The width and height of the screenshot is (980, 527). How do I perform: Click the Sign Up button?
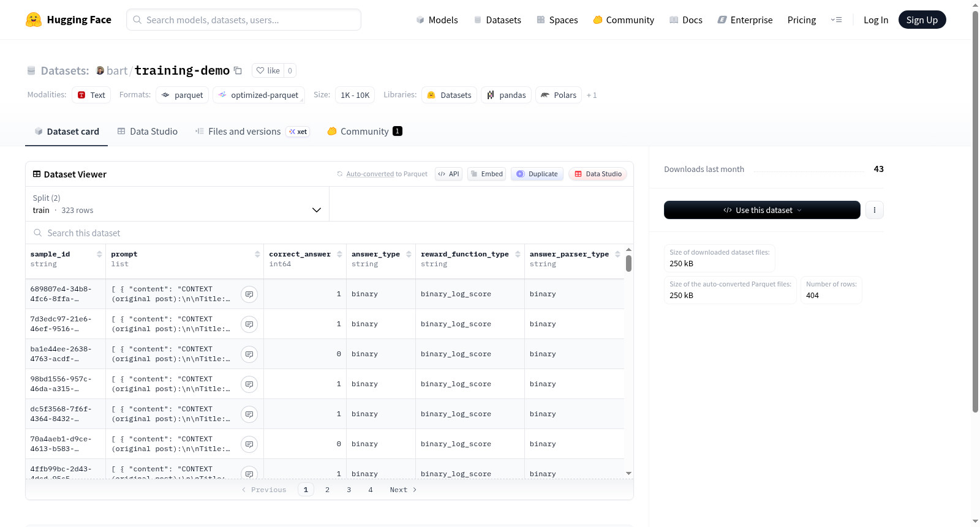click(922, 20)
